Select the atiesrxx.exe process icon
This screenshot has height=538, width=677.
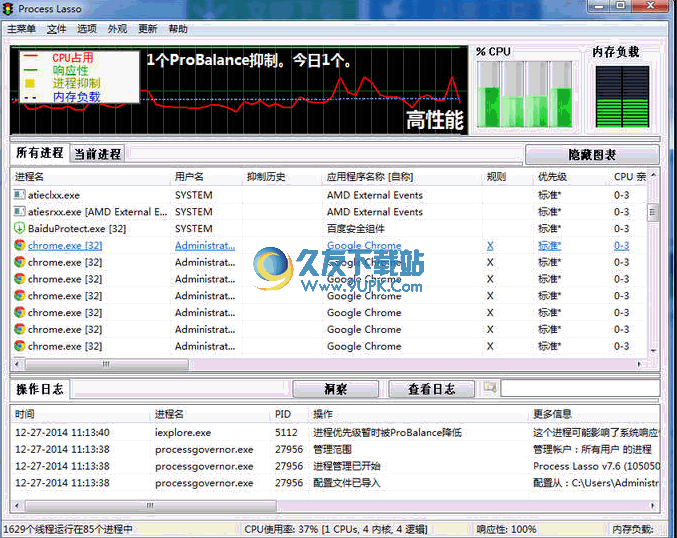(19, 212)
